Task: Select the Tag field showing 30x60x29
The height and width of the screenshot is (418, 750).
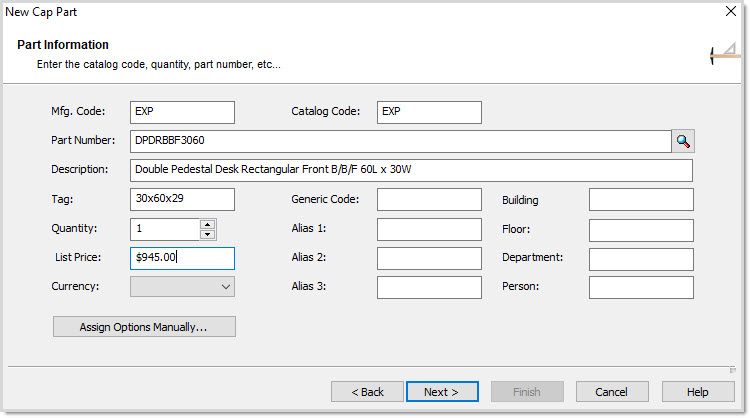Action: (x=182, y=199)
